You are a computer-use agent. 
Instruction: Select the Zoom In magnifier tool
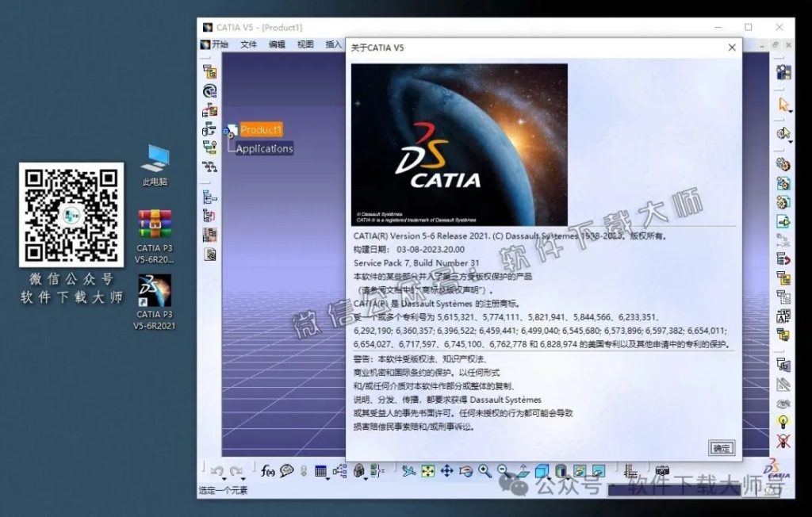[x=483, y=469]
